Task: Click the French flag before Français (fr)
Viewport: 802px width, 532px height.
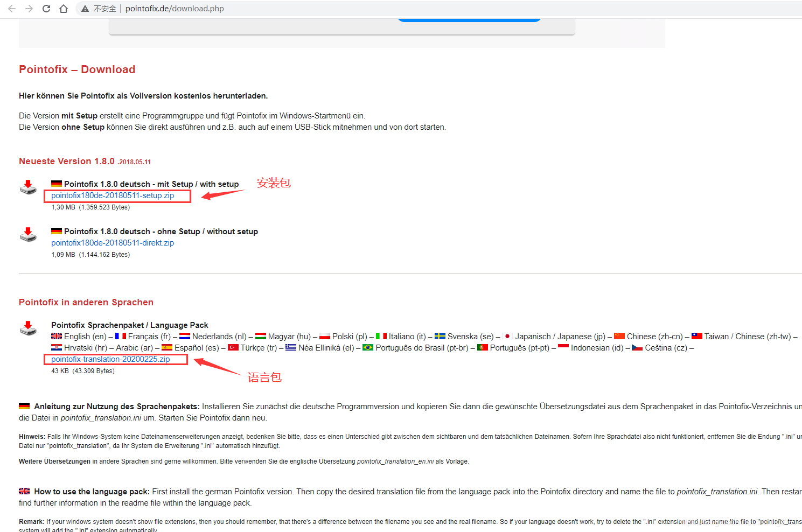Action: [x=121, y=336]
